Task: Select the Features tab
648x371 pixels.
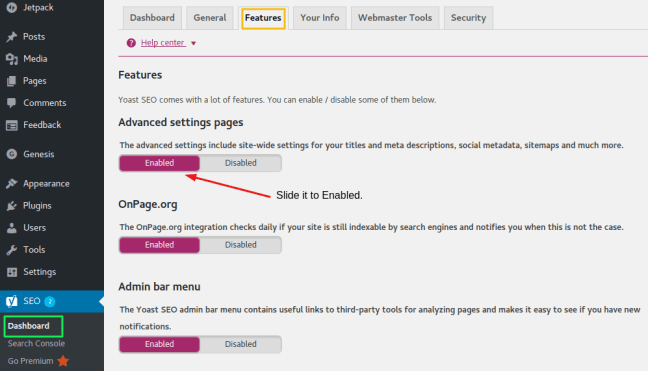Action: coord(263,18)
